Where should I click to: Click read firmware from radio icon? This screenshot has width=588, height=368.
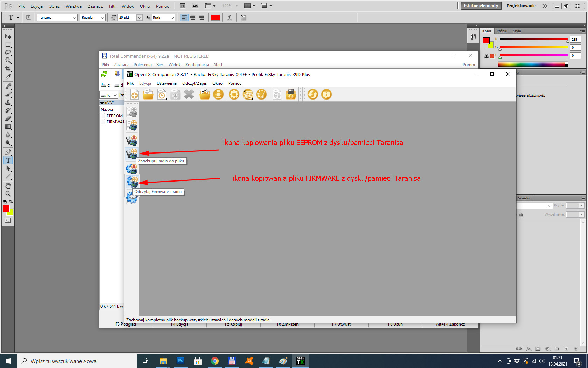pyautogui.click(x=132, y=182)
